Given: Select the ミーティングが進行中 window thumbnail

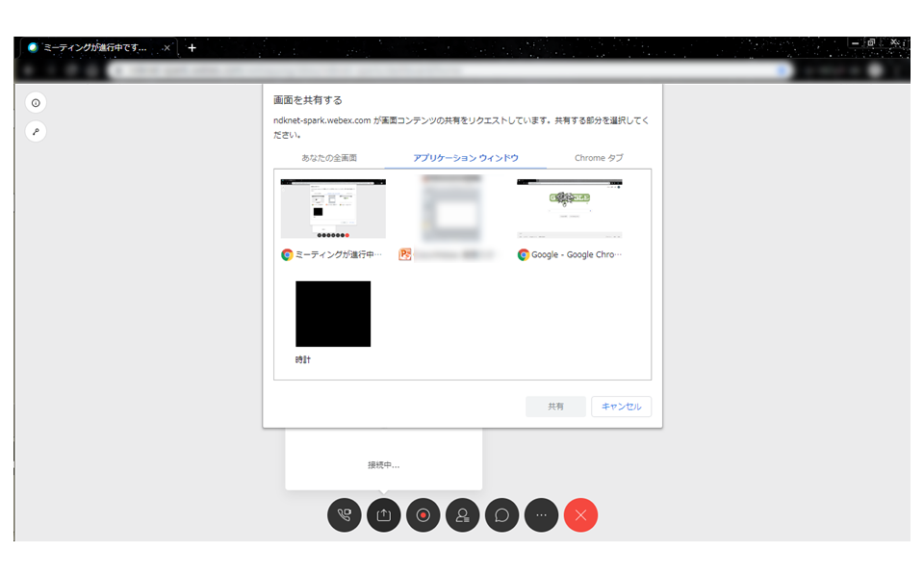Looking at the screenshot, I should 333,208.
